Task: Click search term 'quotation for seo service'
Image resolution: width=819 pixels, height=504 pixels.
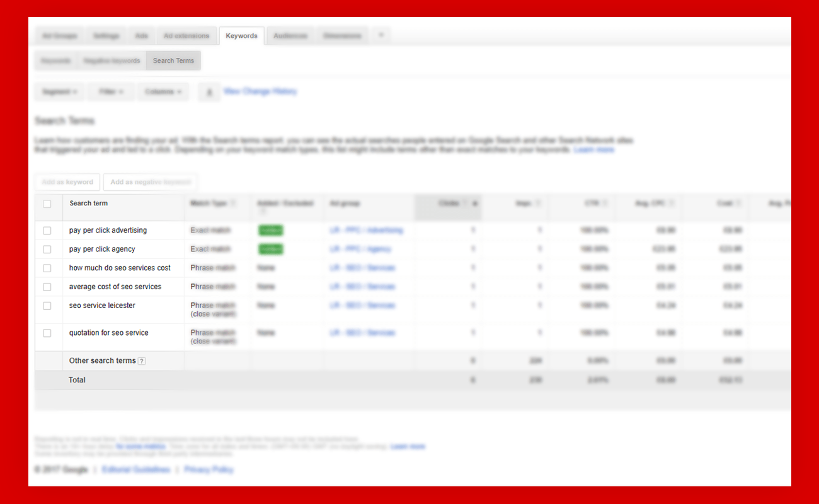Action: (109, 333)
